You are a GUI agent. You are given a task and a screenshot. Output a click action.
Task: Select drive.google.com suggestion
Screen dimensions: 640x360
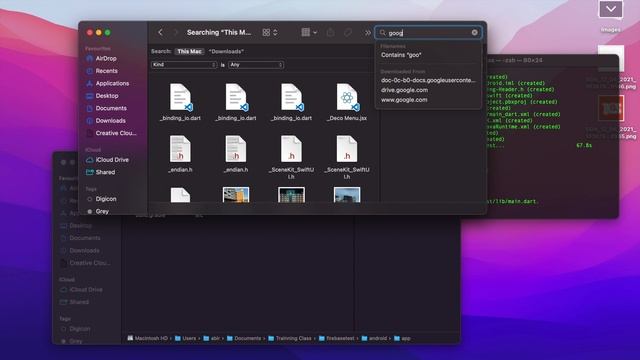[404, 90]
